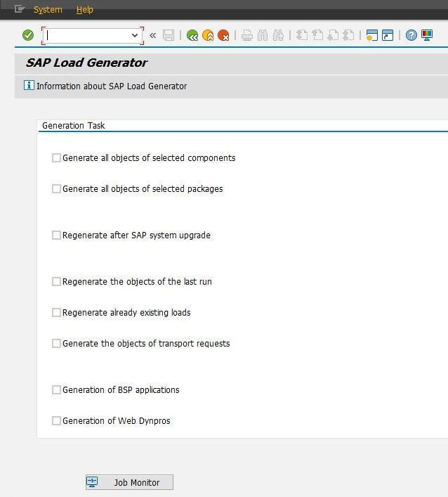
Task: Check Regenerate already existing loads
Action: [56, 313]
